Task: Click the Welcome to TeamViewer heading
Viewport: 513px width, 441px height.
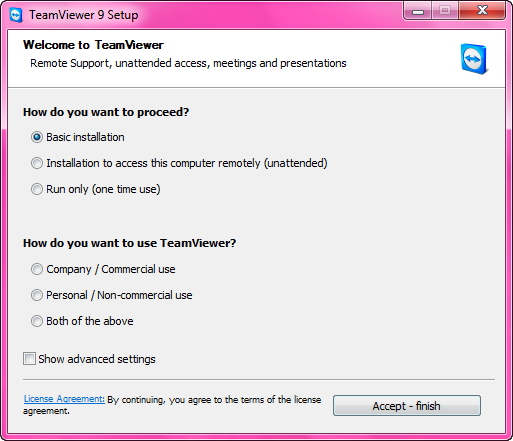Action: [93, 45]
